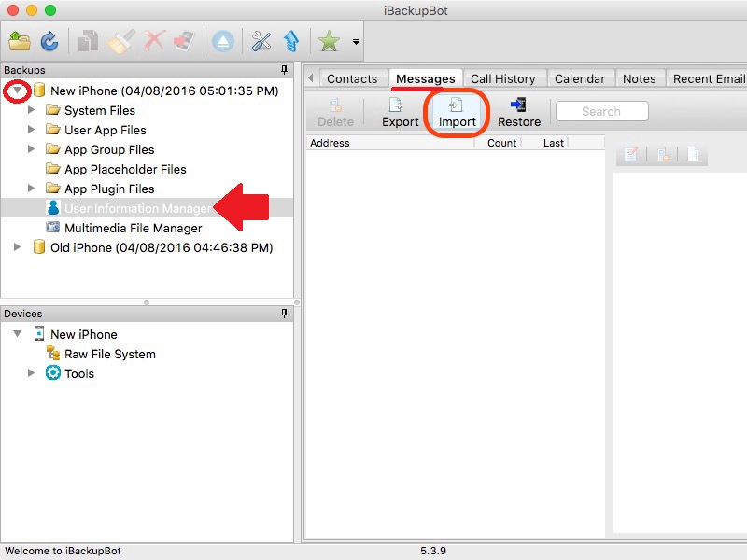Expand the App Group Files folder
Image resolution: width=747 pixels, height=560 pixels.
click(31, 149)
